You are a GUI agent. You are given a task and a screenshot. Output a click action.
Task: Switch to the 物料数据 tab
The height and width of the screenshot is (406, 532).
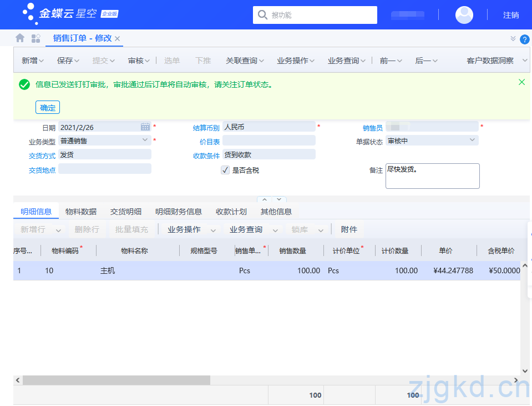(x=81, y=212)
